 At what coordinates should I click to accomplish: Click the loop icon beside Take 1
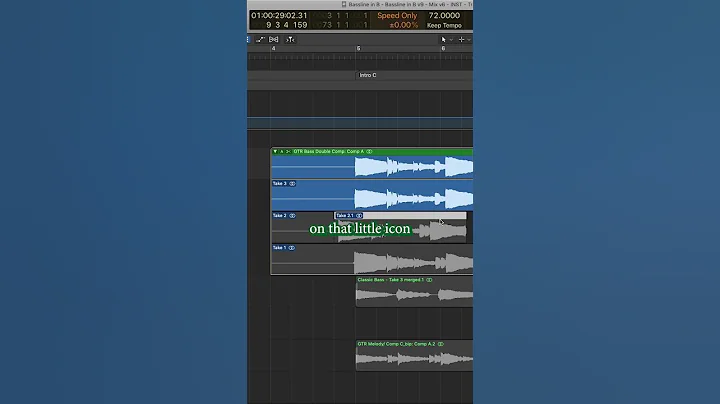click(292, 248)
